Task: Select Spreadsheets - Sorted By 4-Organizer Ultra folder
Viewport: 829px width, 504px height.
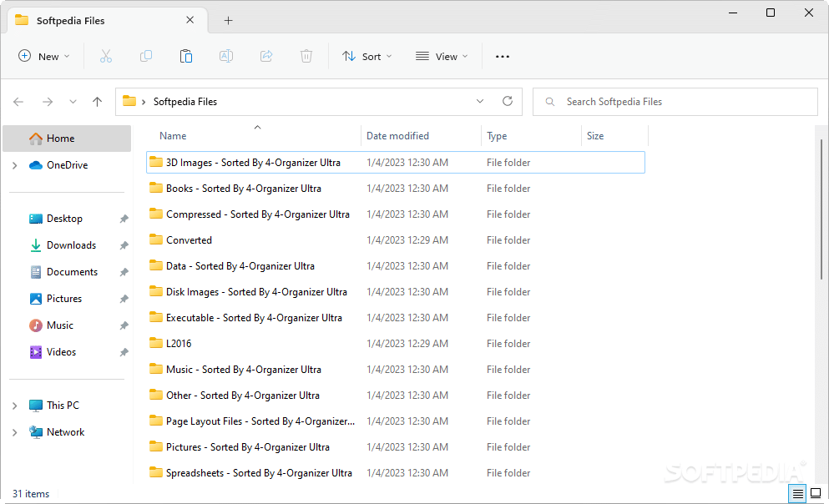Action: click(396, 473)
